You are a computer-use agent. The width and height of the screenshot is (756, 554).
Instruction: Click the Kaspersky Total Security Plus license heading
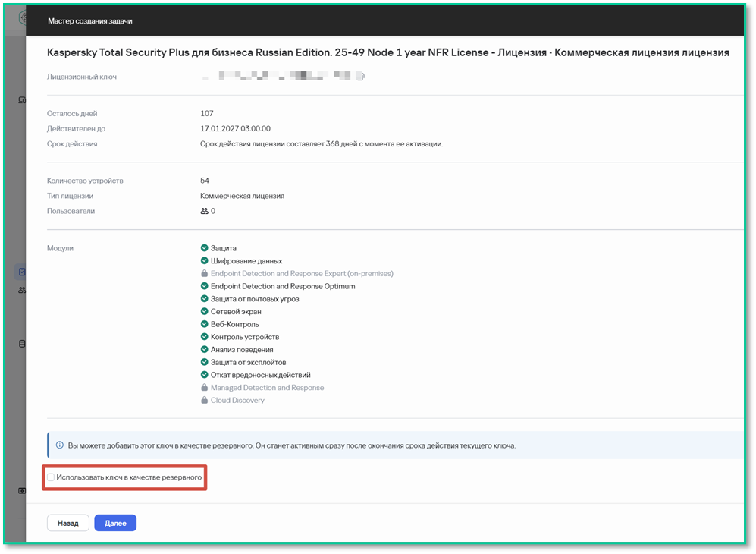(x=388, y=52)
